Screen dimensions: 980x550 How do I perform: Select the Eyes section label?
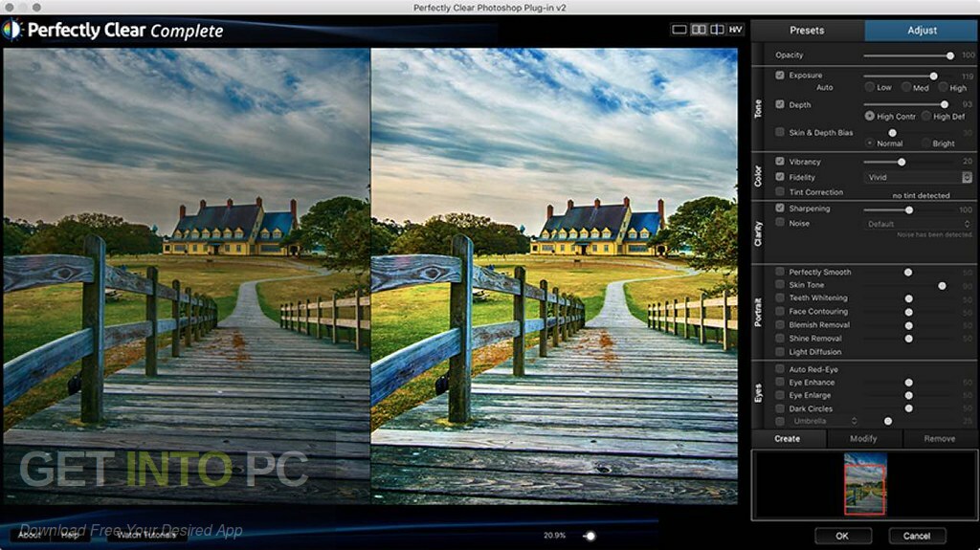[x=758, y=393]
